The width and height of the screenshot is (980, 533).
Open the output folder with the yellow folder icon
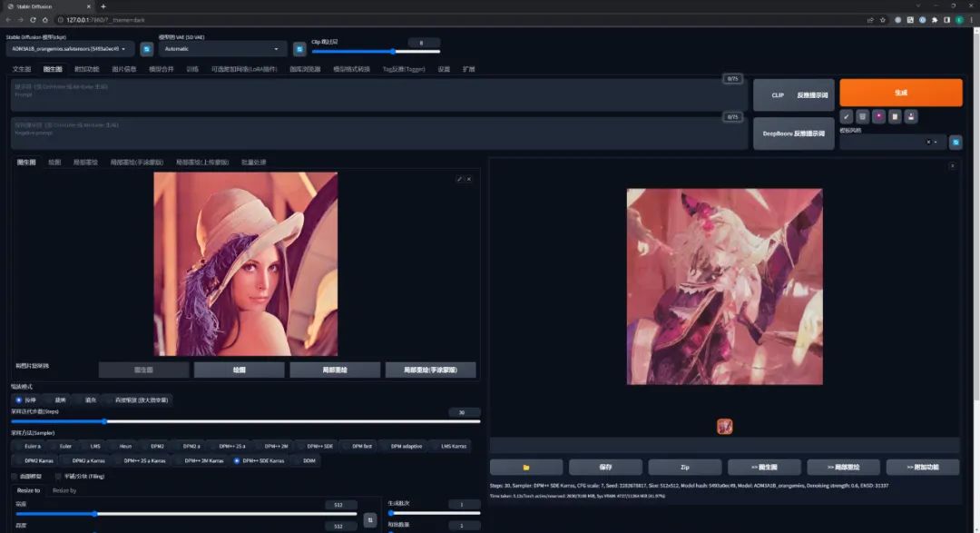pyautogui.click(x=526, y=468)
